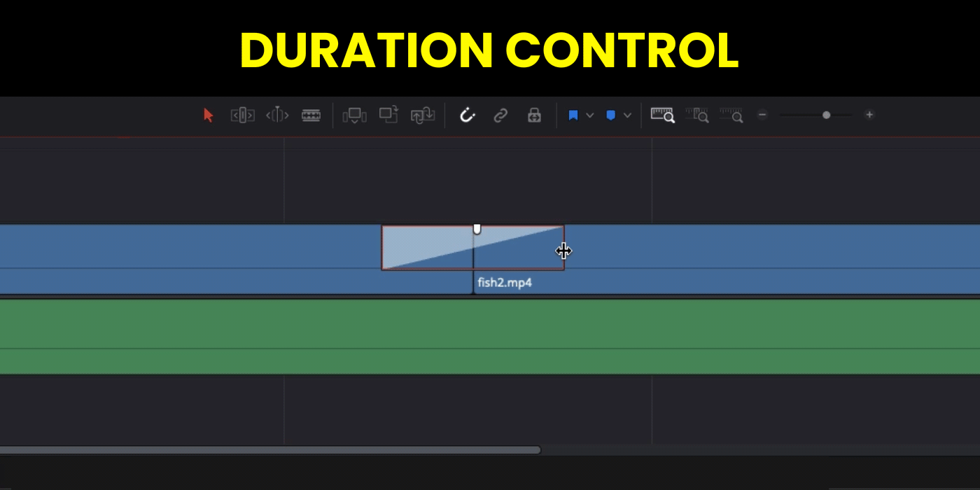Select the Blade edit mode tool
980x490 pixels.
click(x=311, y=115)
